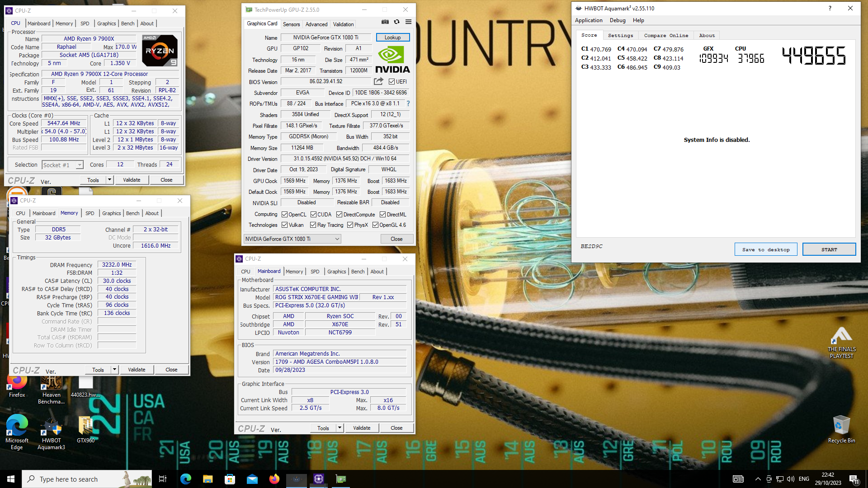The image size is (868, 488).
Task: Click the GPU-Z screenshot camera icon
Action: 385,22
